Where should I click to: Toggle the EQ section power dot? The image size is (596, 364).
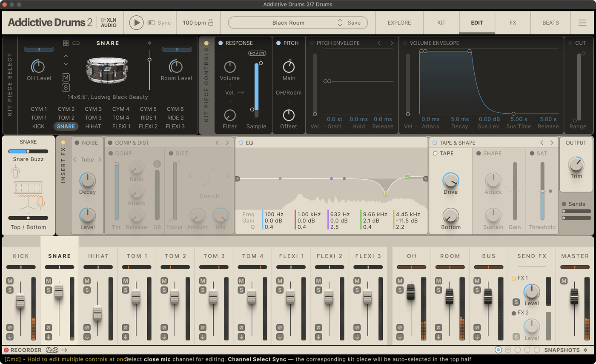(x=241, y=143)
